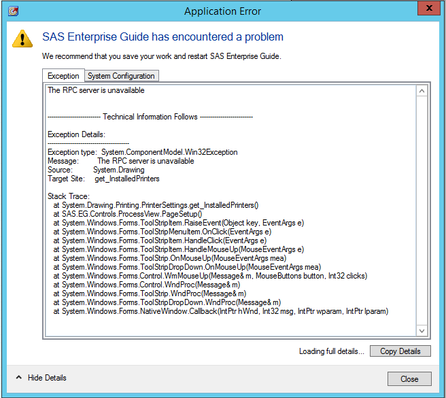Click the yellow warning triangle icon
The height and width of the screenshot is (398, 446).
click(22, 39)
